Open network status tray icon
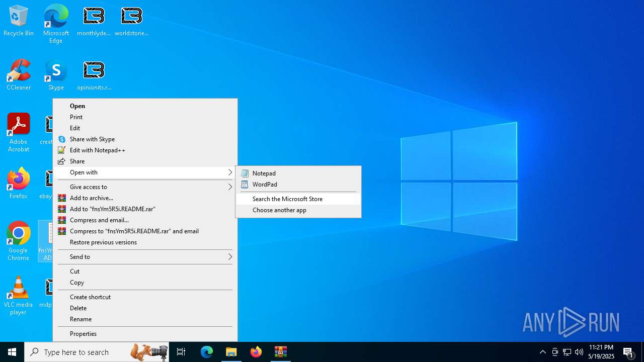 [x=567, y=352]
